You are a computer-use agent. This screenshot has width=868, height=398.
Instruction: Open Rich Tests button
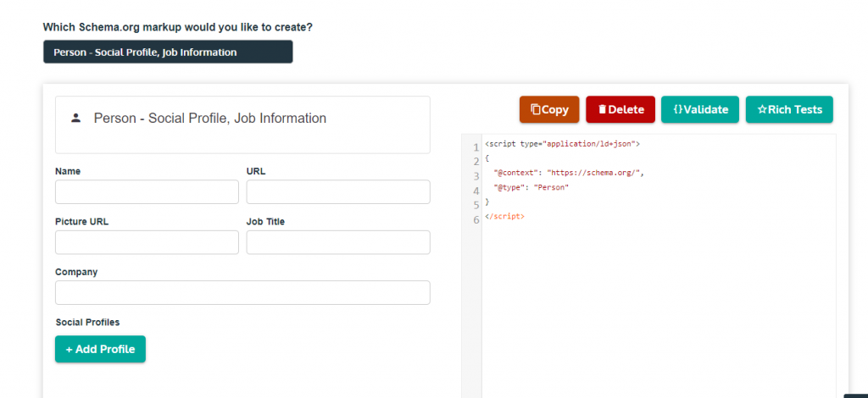click(x=789, y=109)
